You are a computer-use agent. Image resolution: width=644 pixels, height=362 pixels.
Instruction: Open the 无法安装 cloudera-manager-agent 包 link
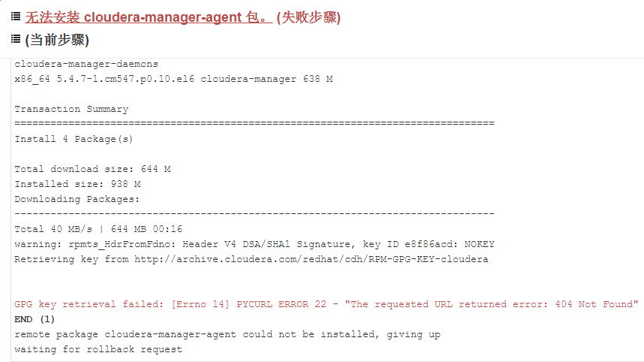[149, 17]
